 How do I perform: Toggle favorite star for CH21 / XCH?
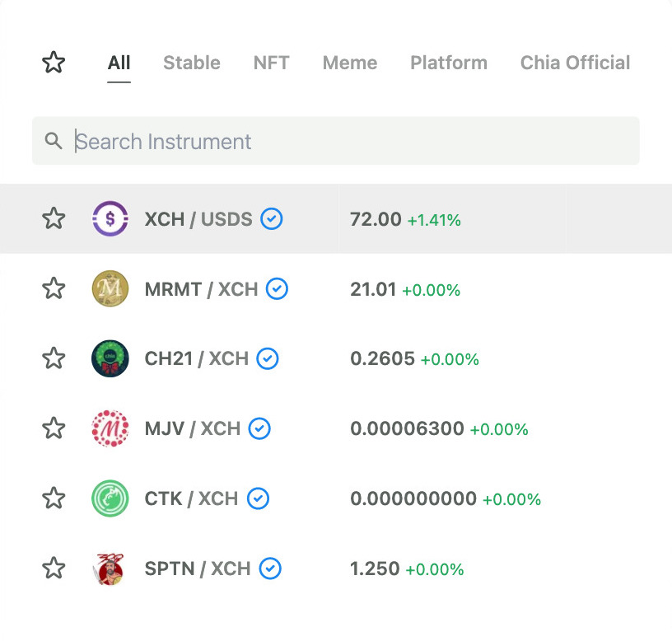click(x=54, y=358)
